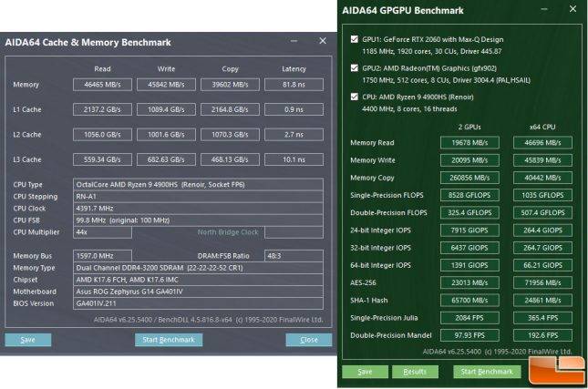Select CPU Memory Copy value 40442 MB/s
This screenshot has height=389, width=588.
coord(542,178)
